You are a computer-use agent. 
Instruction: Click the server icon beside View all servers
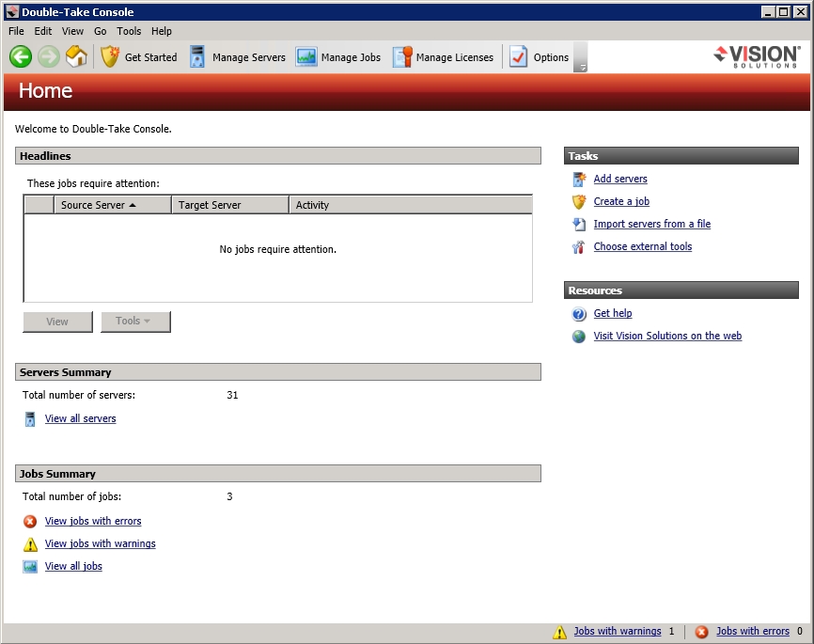[x=30, y=419]
